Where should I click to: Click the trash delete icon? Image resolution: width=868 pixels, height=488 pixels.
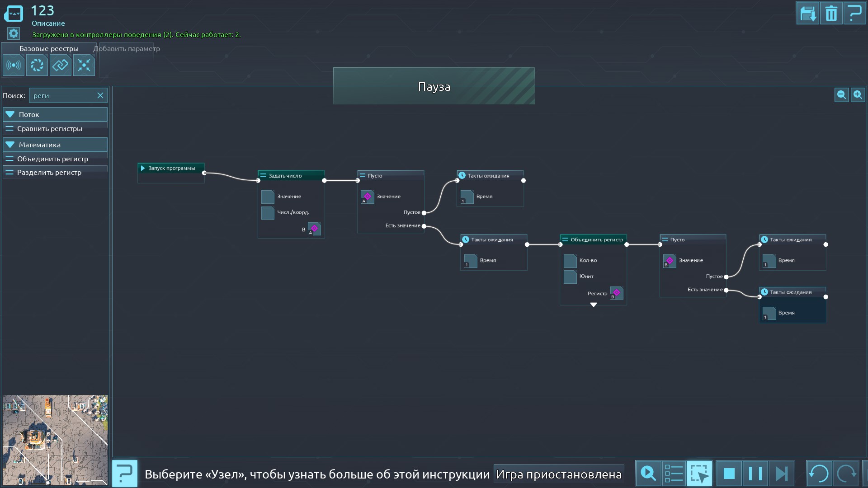click(x=831, y=13)
